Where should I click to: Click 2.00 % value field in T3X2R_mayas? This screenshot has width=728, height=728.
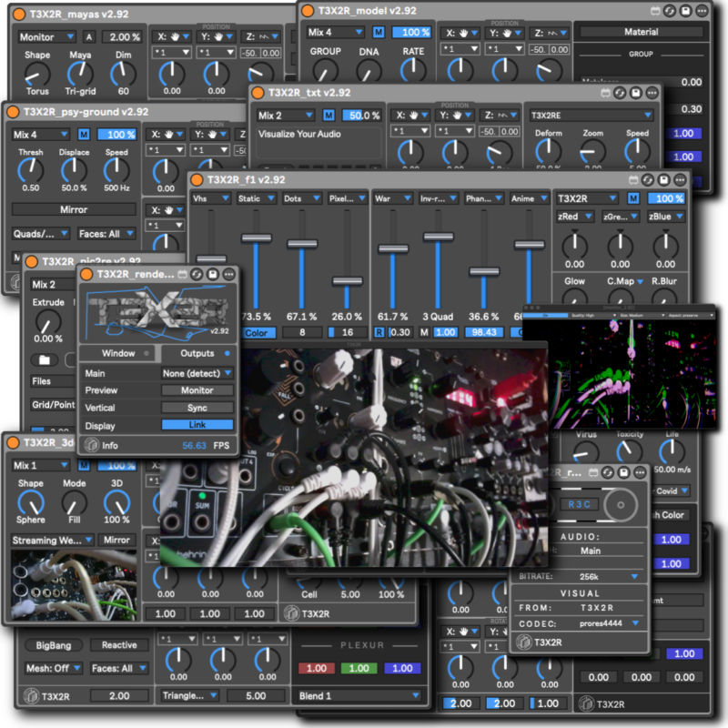(121, 36)
